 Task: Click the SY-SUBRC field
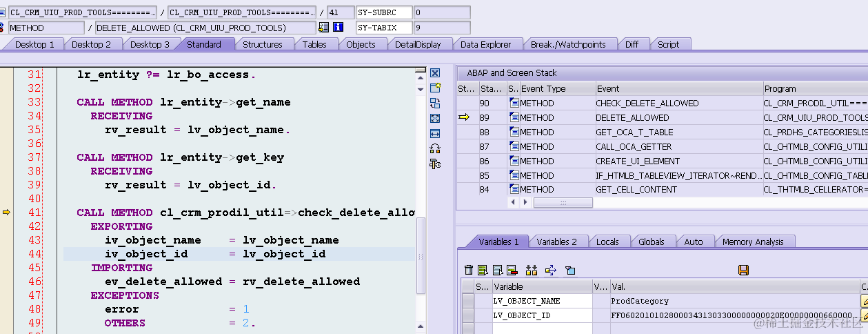383,12
